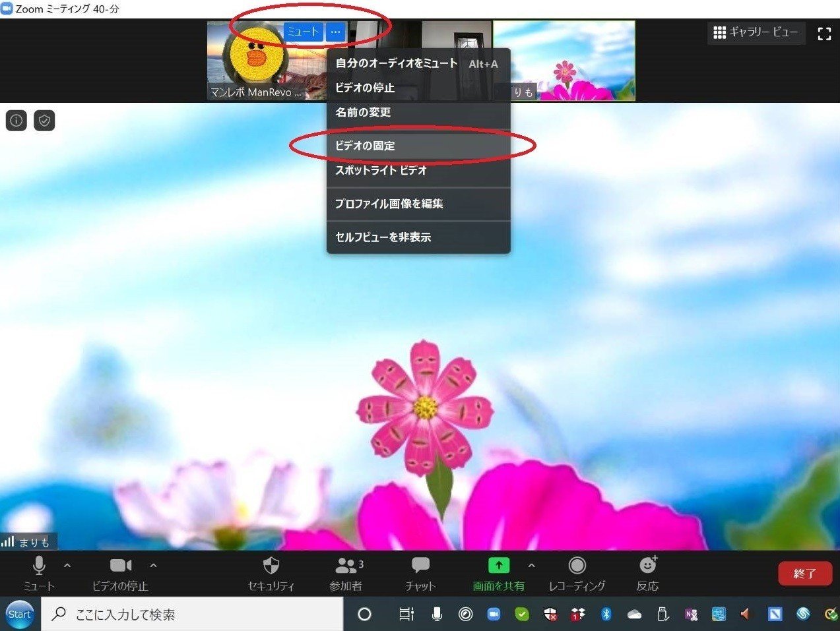Open the チャット panel
Viewport: 840px width, 631px height.
(x=420, y=571)
